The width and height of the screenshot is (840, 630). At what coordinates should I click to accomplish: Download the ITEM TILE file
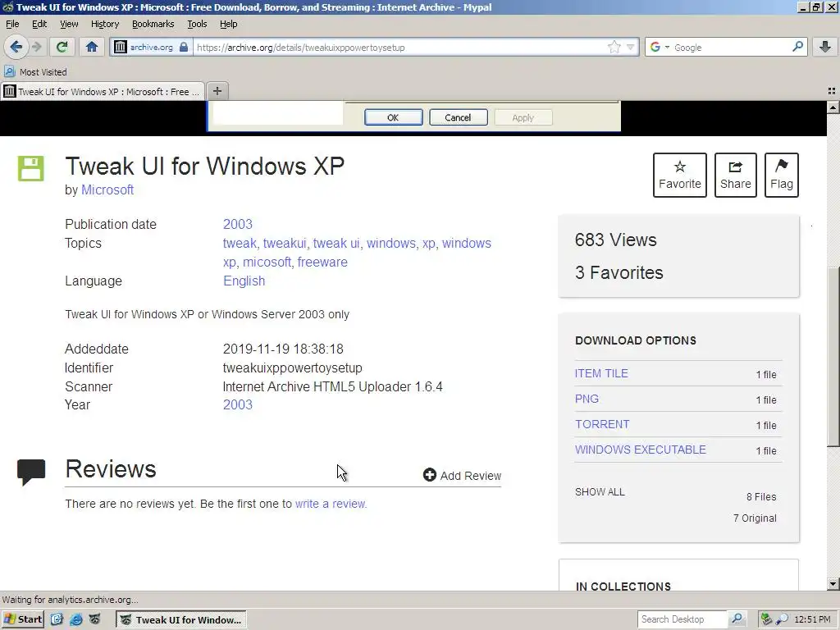click(601, 373)
